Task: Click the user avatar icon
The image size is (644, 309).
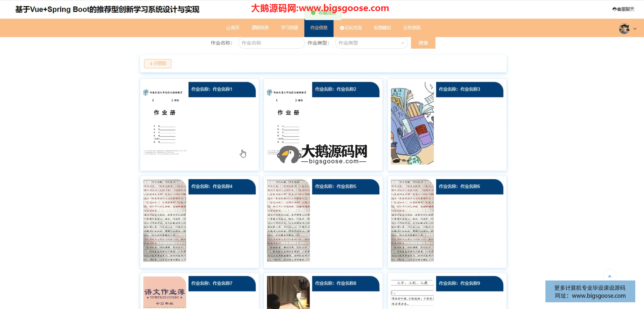Action: pyautogui.click(x=624, y=29)
